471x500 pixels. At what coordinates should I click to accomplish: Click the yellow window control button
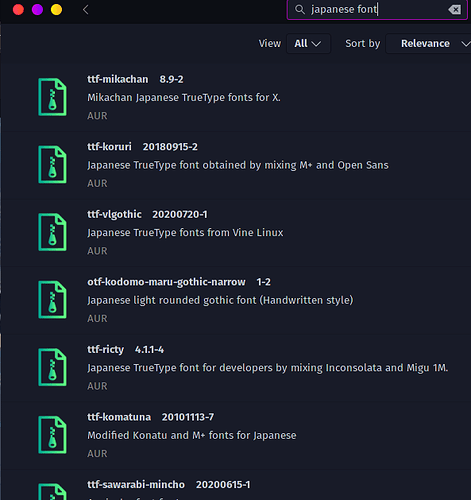click(56, 10)
